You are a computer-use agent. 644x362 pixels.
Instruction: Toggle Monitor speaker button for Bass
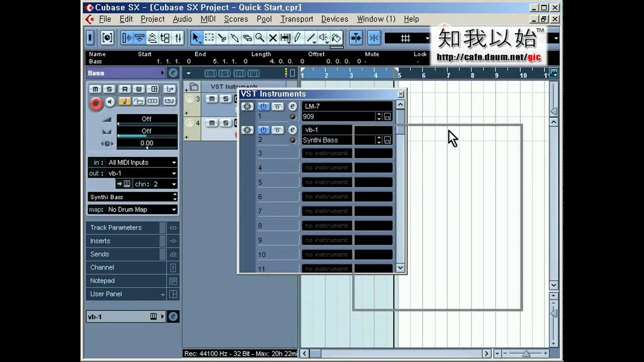(110, 102)
